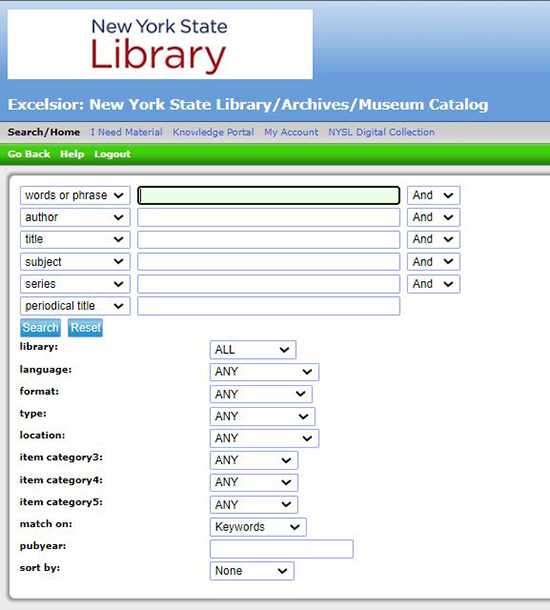This screenshot has height=610, width=550.
Task: Open the format dropdown
Action: click(x=261, y=394)
